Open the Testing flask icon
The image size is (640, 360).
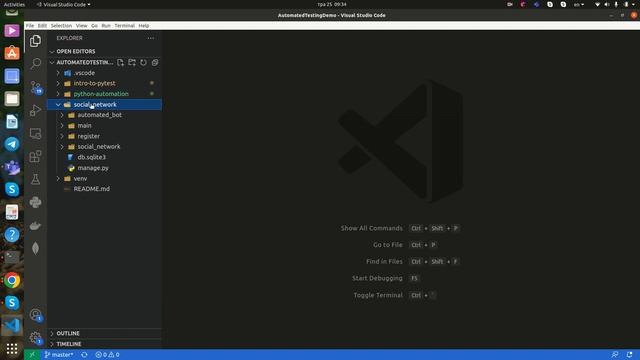coord(36,179)
